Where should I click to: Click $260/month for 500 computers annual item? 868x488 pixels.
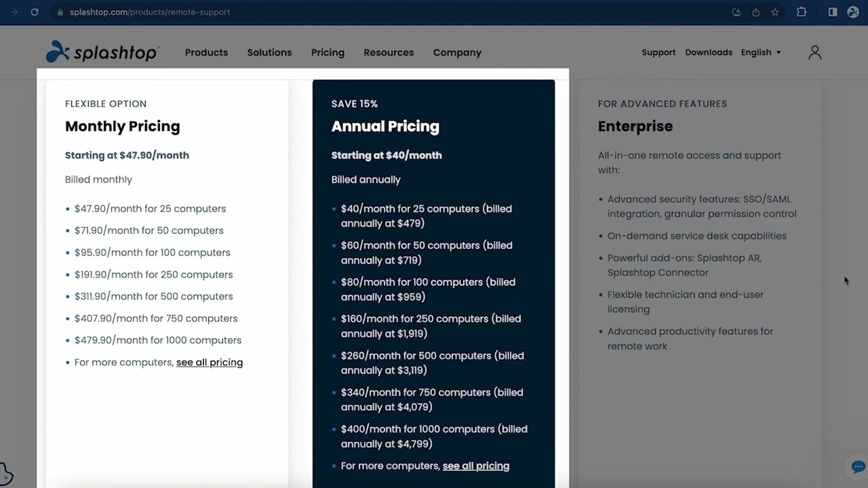pos(432,363)
